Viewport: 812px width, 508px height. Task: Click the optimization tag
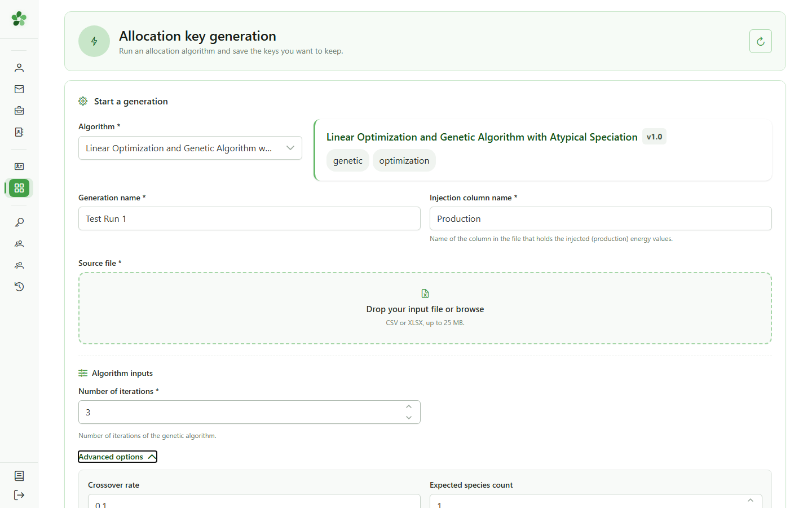click(x=404, y=160)
